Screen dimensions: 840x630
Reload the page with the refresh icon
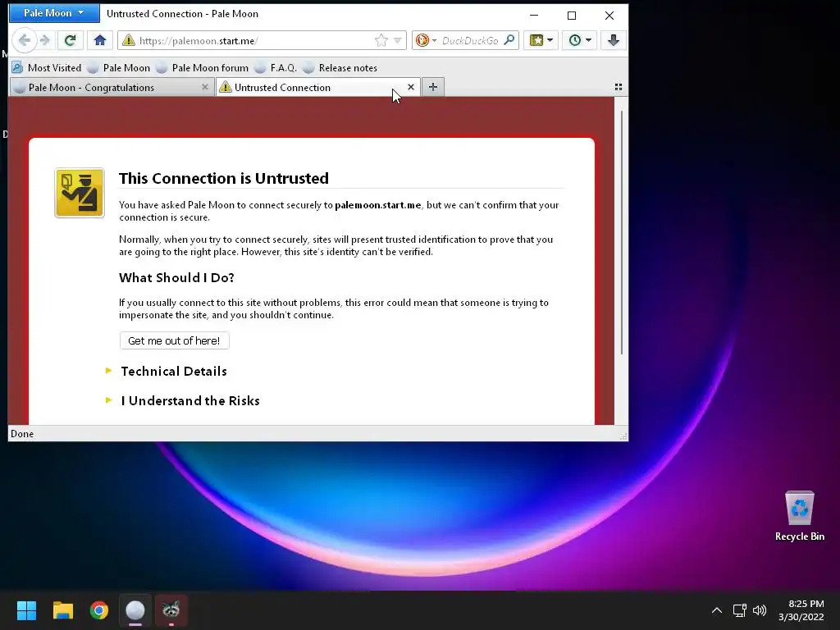(x=70, y=40)
